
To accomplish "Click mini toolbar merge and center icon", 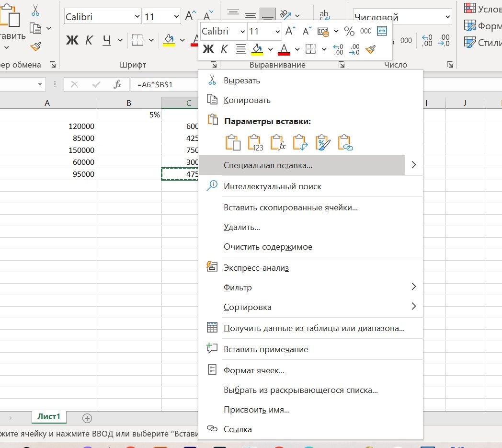I will (x=382, y=31).
